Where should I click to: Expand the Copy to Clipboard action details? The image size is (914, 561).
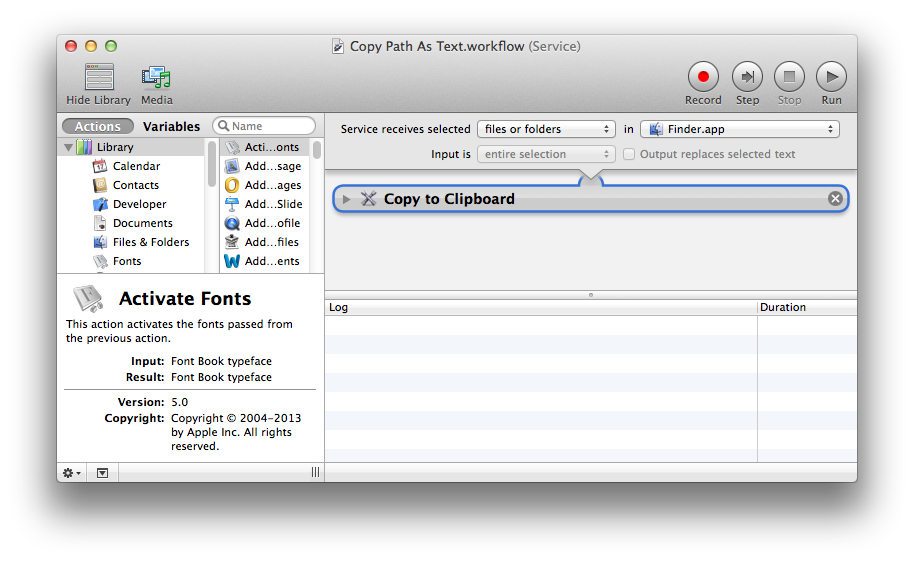click(346, 199)
